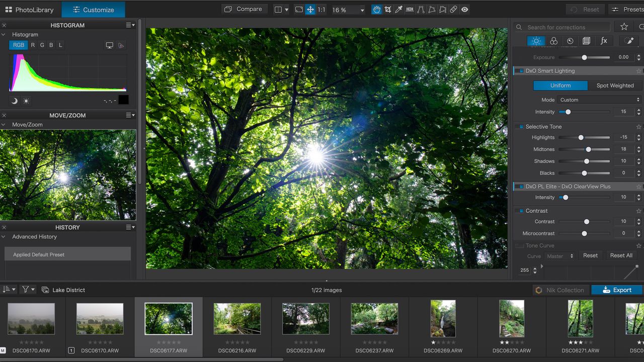Image resolution: width=644 pixels, height=362 pixels.
Task: Open the Presets button
Action: coord(627,10)
